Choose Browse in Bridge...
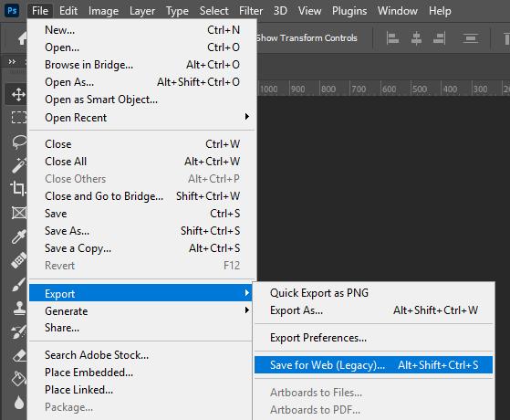The width and height of the screenshot is (510, 420). [141, 65]
